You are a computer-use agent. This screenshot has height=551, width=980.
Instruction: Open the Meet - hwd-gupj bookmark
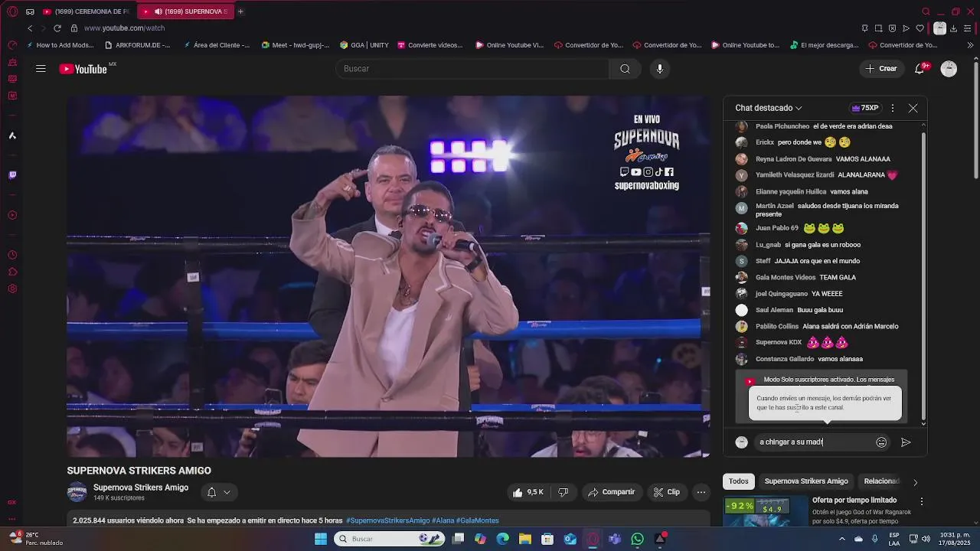(x=296, y=45)
